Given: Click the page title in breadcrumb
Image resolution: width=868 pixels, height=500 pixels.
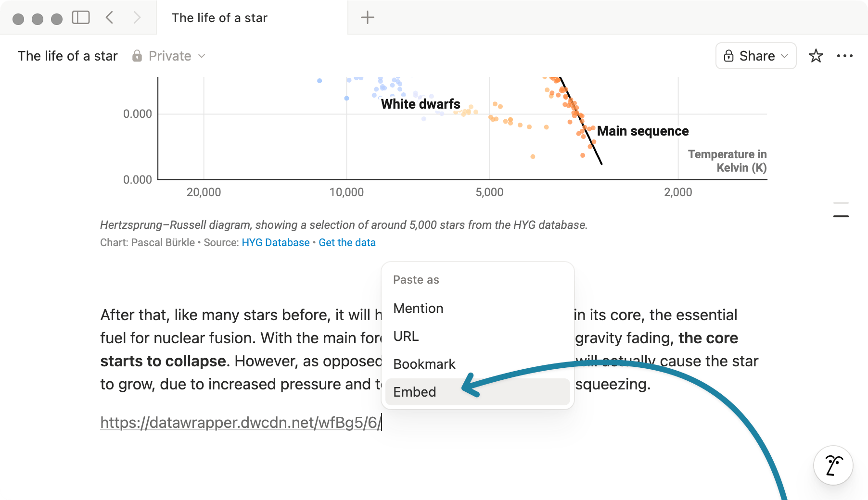Looking at the screenshot, I should coord(67,56).
